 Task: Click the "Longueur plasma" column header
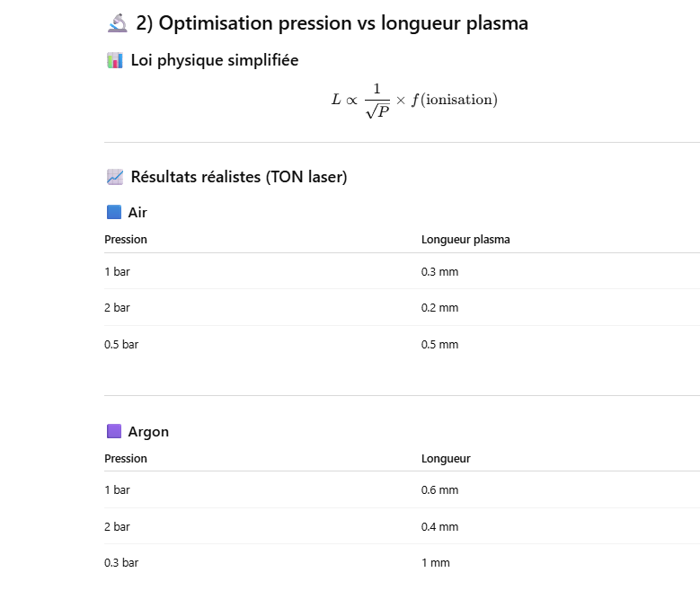465,240
